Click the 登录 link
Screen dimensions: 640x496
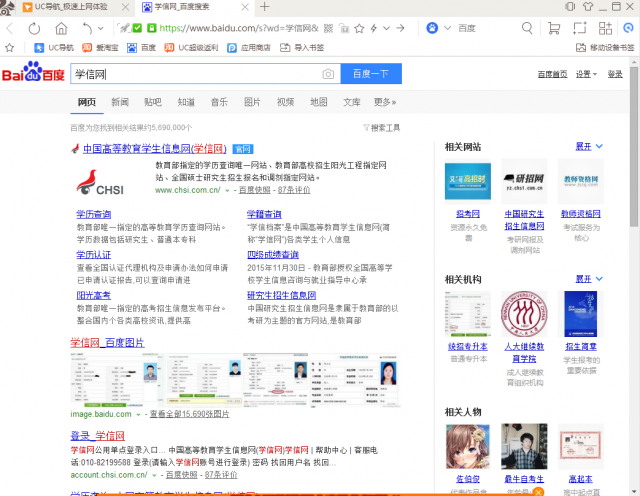click(615, 74)
